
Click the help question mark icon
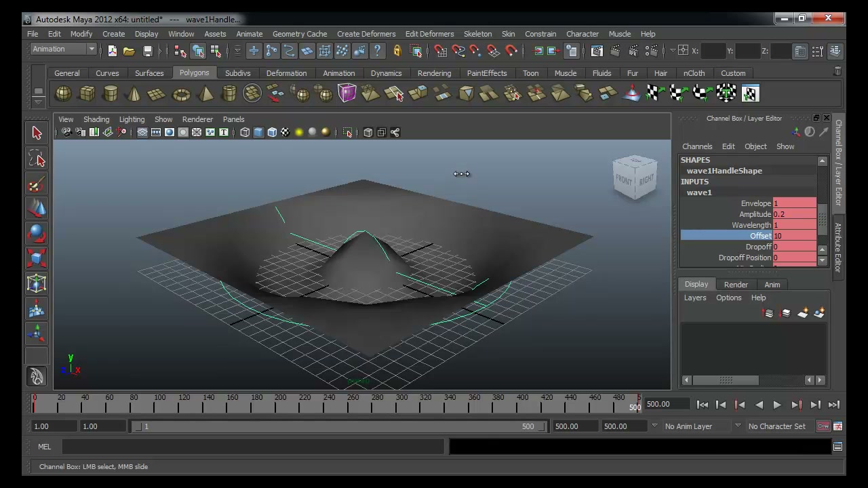378,51
